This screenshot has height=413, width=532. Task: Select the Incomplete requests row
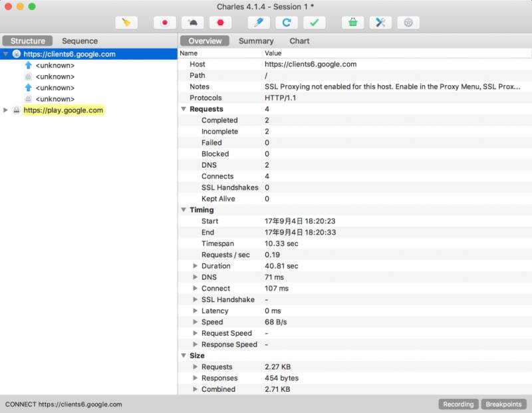pyautogui.click(x=355, y=131)
